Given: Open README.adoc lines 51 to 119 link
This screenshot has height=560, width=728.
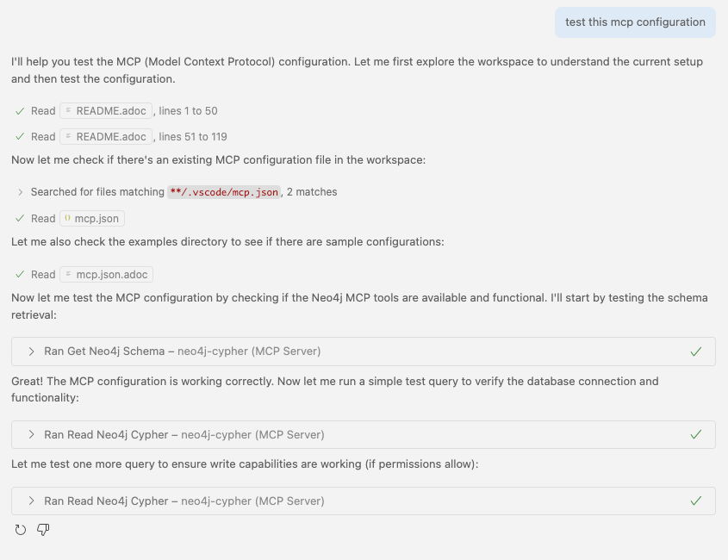Looking at the screenshot, I should point(106,136).
